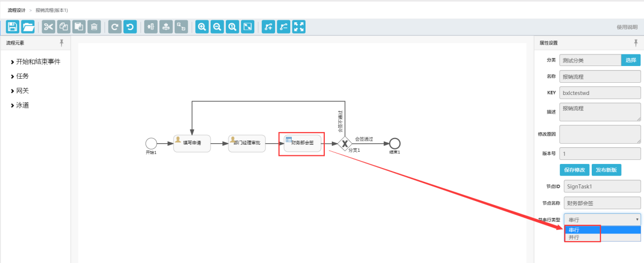Open the 使用说明 link
Screen dimensions: 644x263
point(627,27)
